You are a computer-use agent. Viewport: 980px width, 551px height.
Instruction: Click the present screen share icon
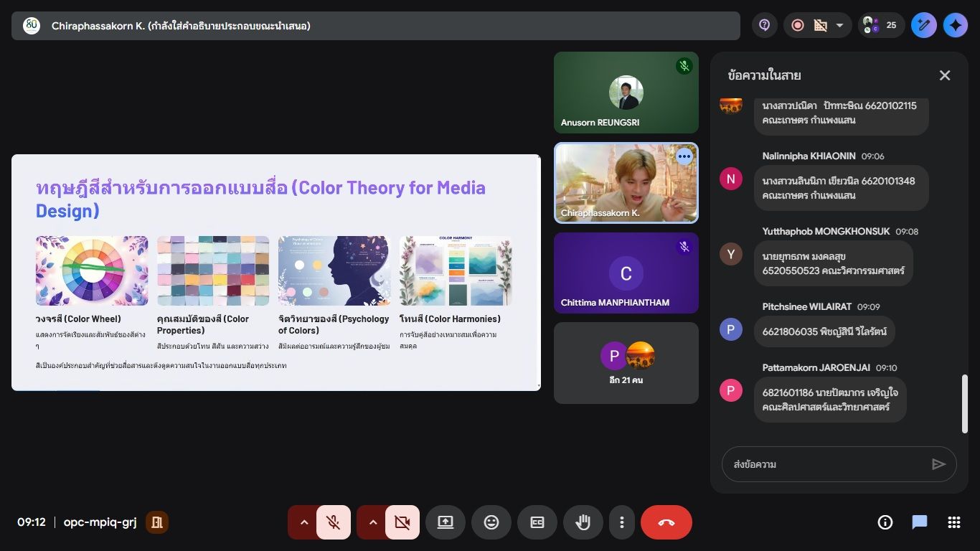coord(446,522)
